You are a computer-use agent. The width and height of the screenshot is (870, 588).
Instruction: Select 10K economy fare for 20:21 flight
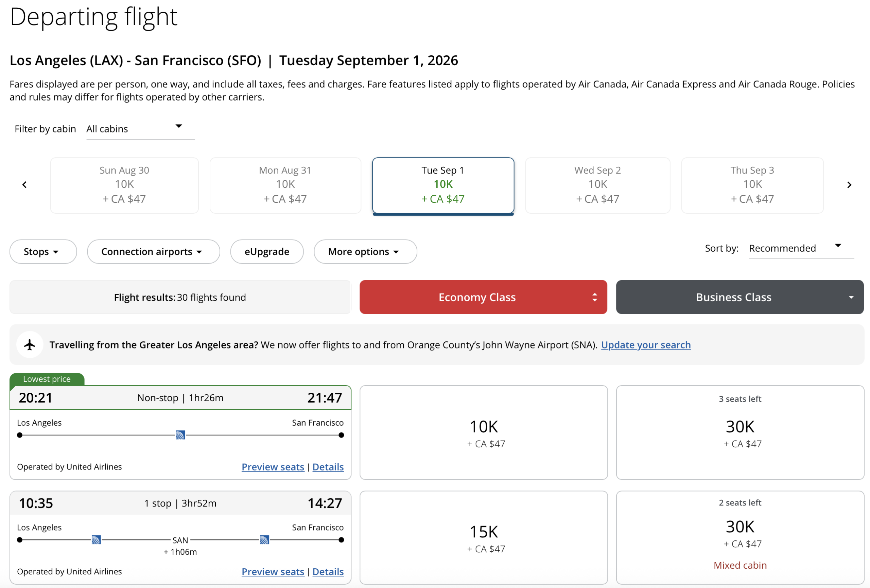tap(484, 432)
